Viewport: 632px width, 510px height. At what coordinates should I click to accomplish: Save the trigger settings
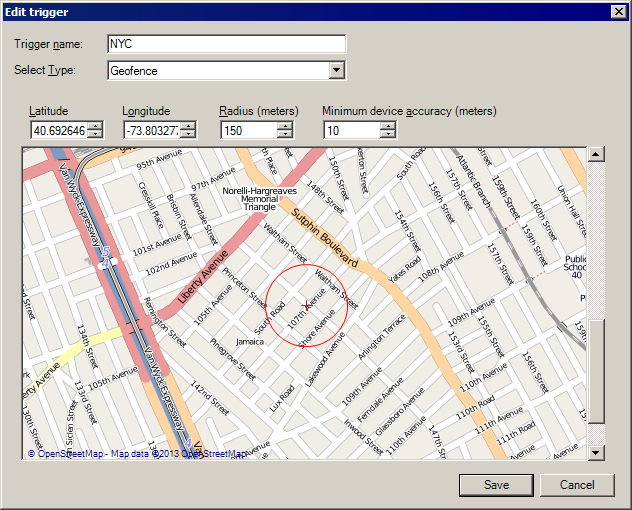[496, 485]
